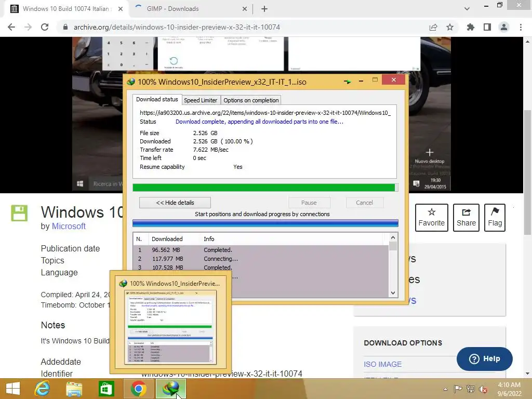Click the Pause button
The height and width of the screenshot is (399, 532).
click(x=309, y=203)
